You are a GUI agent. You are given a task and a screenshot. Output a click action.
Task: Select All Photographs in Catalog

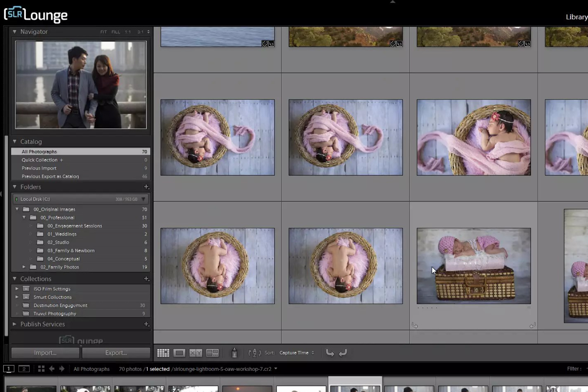click(x=81, y=151)
